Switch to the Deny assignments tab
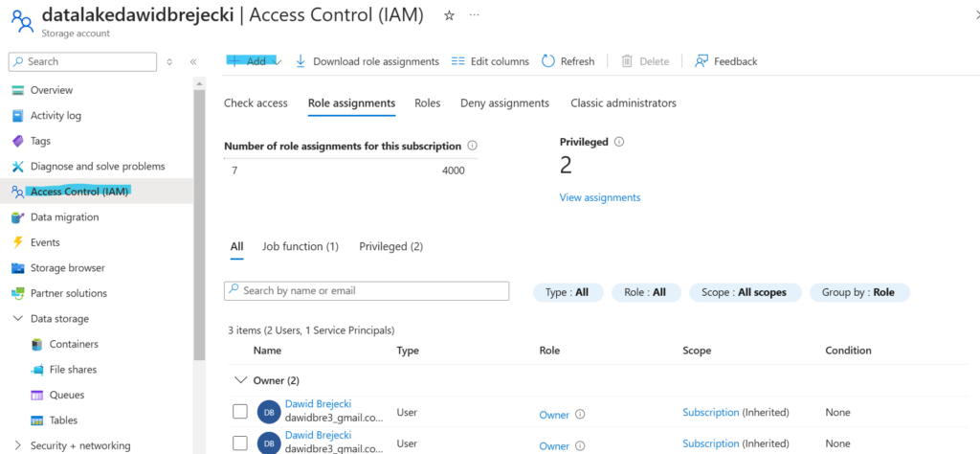This screenshot has width=980, height=454. pos(504,103)
